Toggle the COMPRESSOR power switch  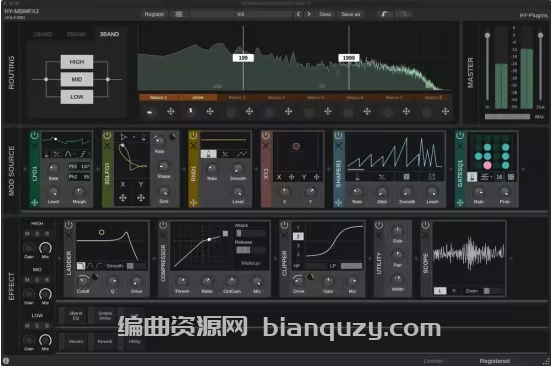(x=163, y=225)
